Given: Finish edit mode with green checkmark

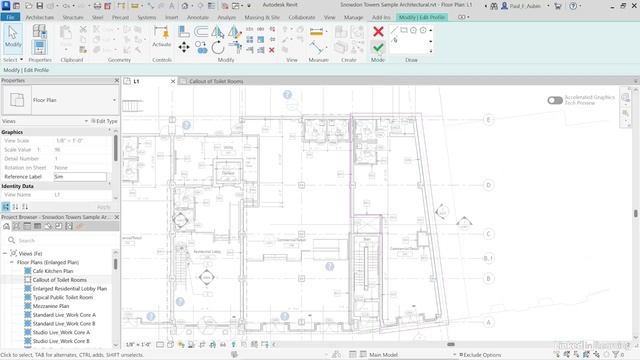Looking at the screenshot, I should click(x=378, y=48).
